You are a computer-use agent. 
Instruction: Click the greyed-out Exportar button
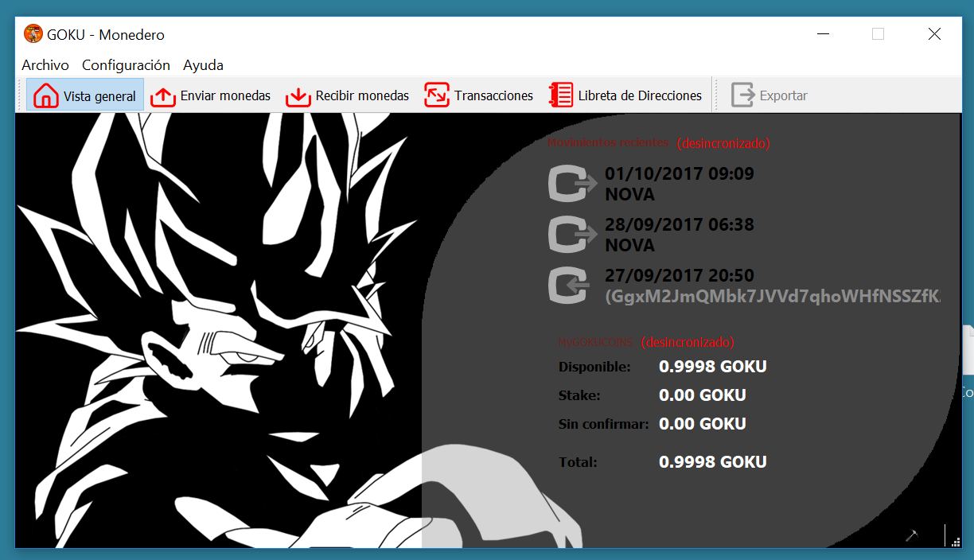pyautogui.click(x=769, y=95)
